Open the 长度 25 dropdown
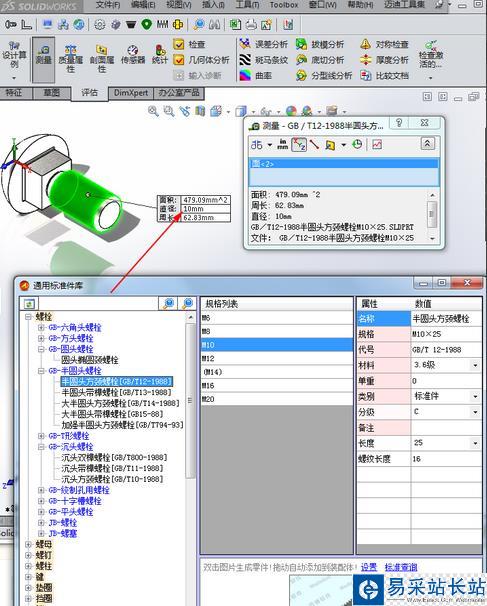 [x=475, y=443]
